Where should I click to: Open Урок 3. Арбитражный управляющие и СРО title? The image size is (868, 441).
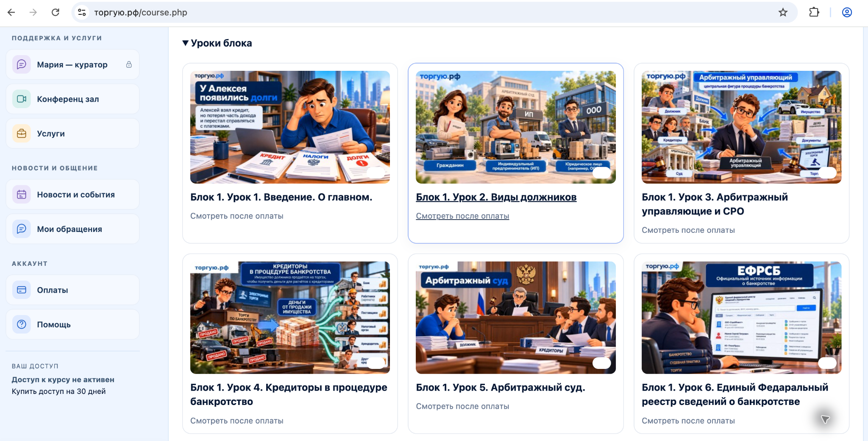(715, 204)
